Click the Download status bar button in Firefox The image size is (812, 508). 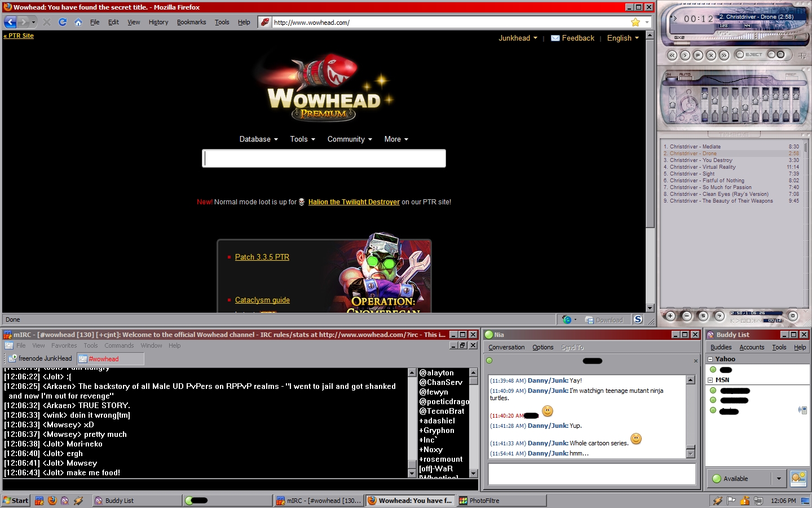tap(604, 320)
